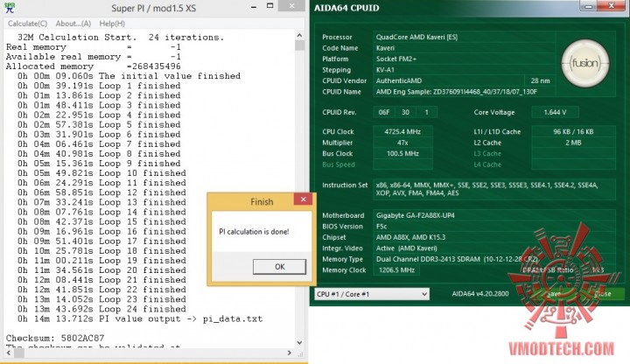Click the Memory Type Dual Channel DDR3-2413 value

(457, 259)
